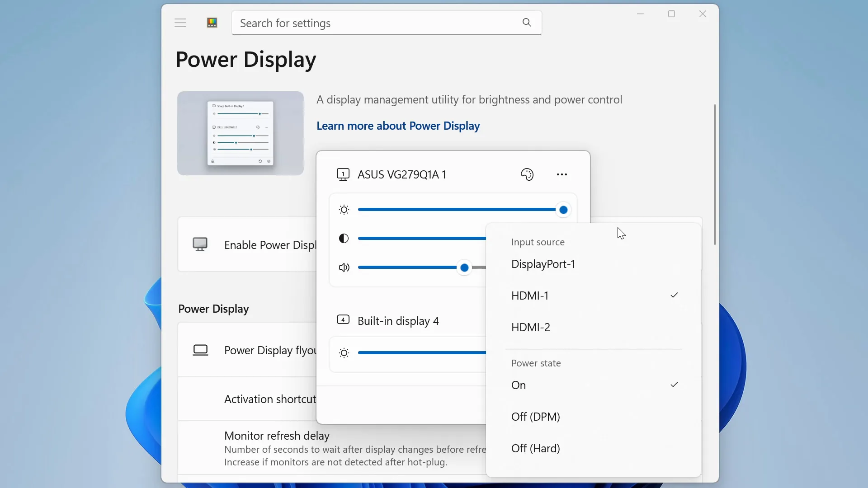Open the hamburger navigation menu
Image resolution: width=868 pixels, height=488 pixels.
coord(180,23)
